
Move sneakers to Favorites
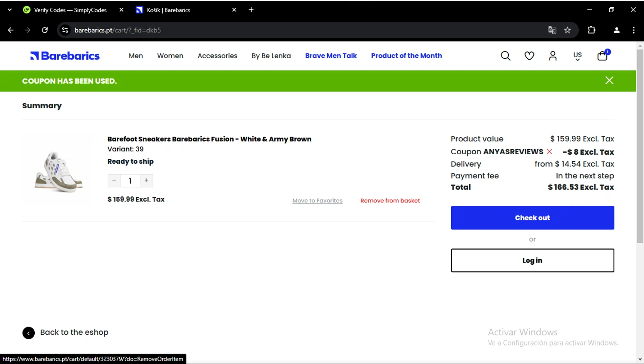317,201
